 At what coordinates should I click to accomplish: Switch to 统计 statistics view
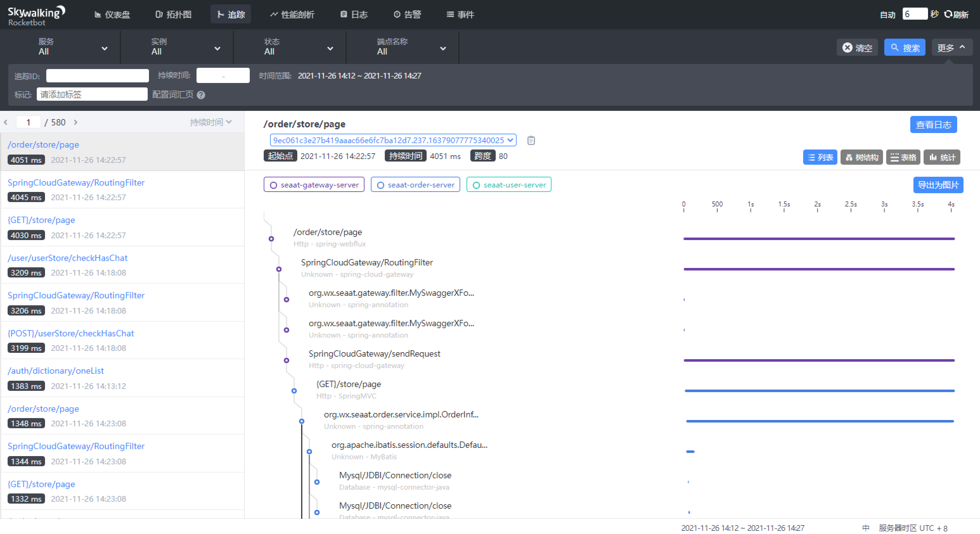pyautogui.click(x=942, y=157)
